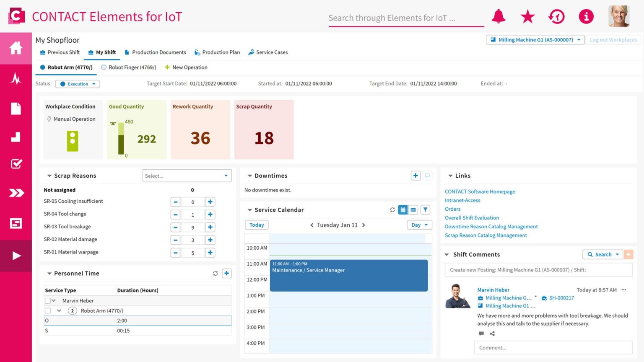644x362 pixels.
Task: Increase SR-01 Material warpage count with plus stepper
Action: click(x=210, y=253)
